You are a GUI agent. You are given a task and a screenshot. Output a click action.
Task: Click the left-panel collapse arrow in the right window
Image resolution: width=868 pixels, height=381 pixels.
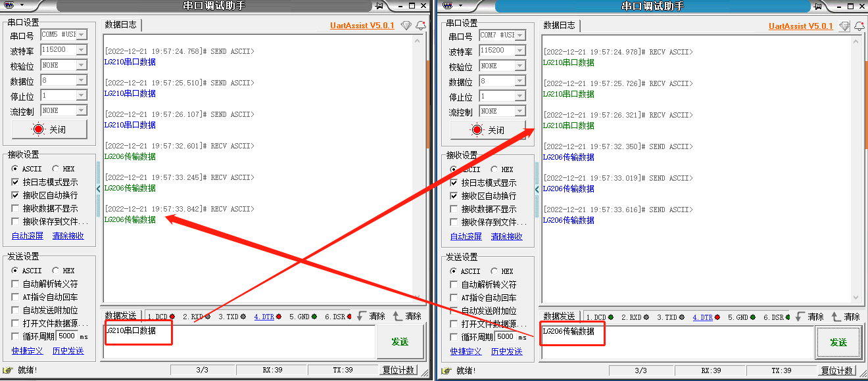coord(537,189)
